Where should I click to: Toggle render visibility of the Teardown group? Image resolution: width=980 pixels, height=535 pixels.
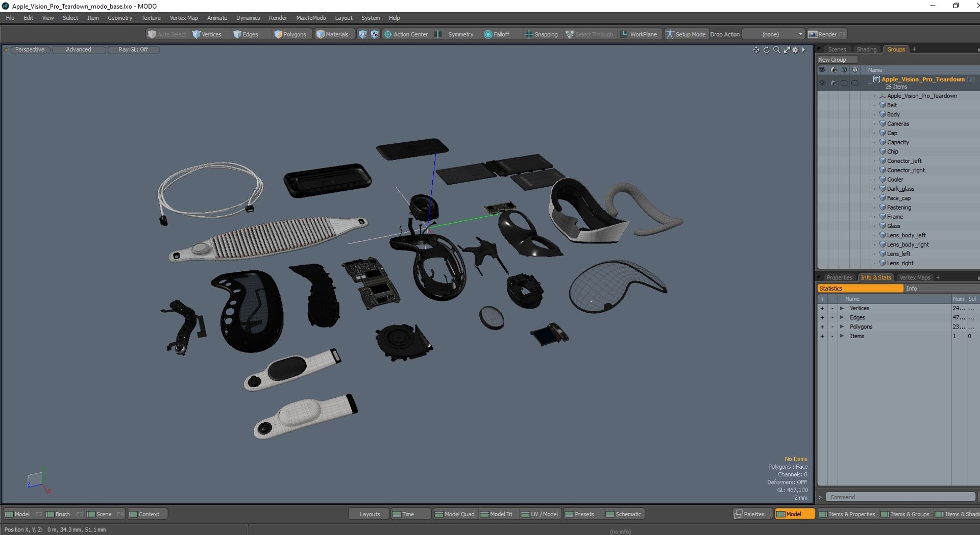(833, 83)
